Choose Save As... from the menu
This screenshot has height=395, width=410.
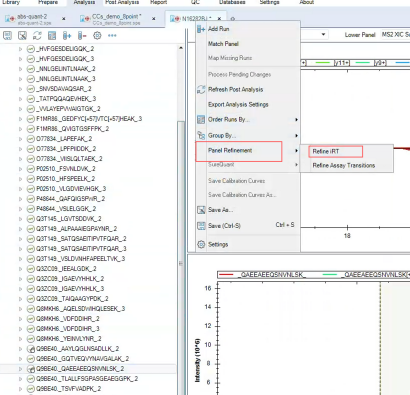(x=220, y=210)
